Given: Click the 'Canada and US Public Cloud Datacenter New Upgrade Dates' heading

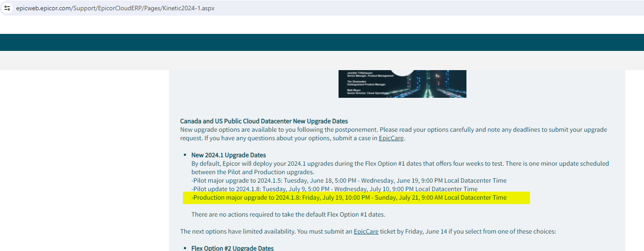Looking at the screenshot, I should (264, 121).
